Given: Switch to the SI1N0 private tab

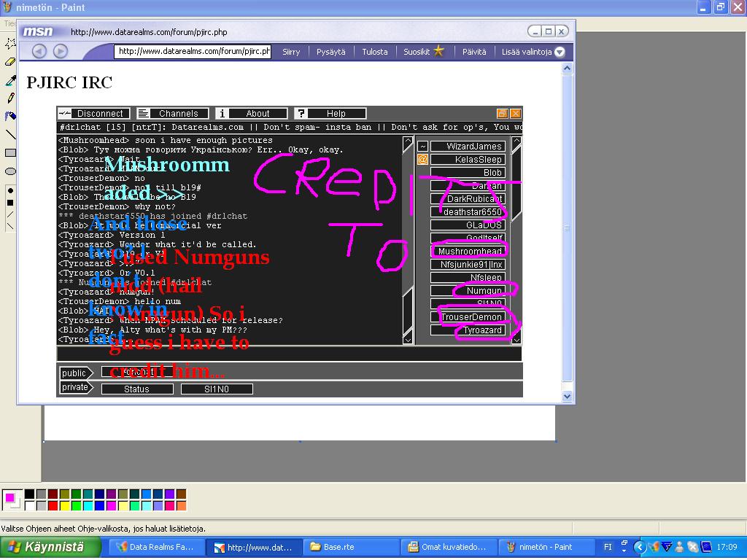Looking at the screenshot, I should [x=217, y=389].
